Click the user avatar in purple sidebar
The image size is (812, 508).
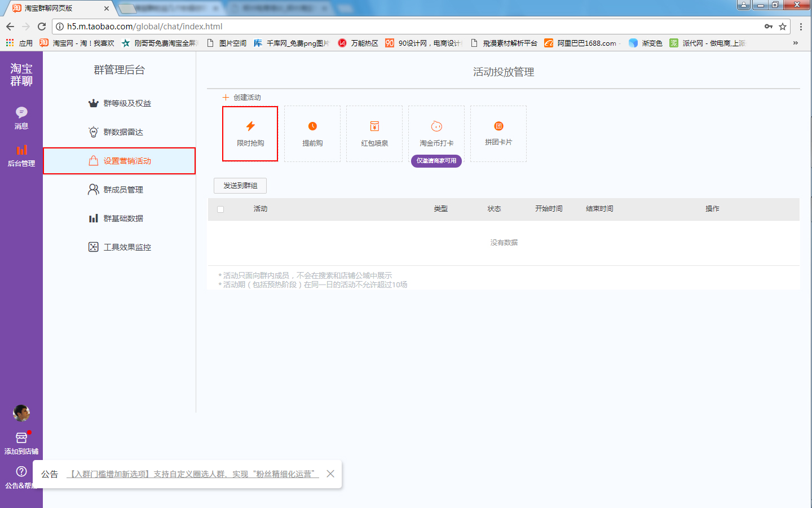(x=21, y=413)
